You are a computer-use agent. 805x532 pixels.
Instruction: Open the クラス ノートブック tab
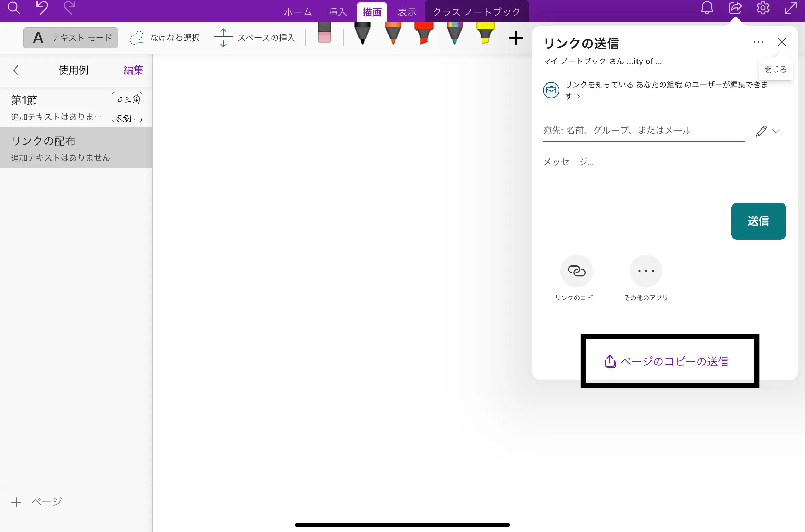[477, 12]
